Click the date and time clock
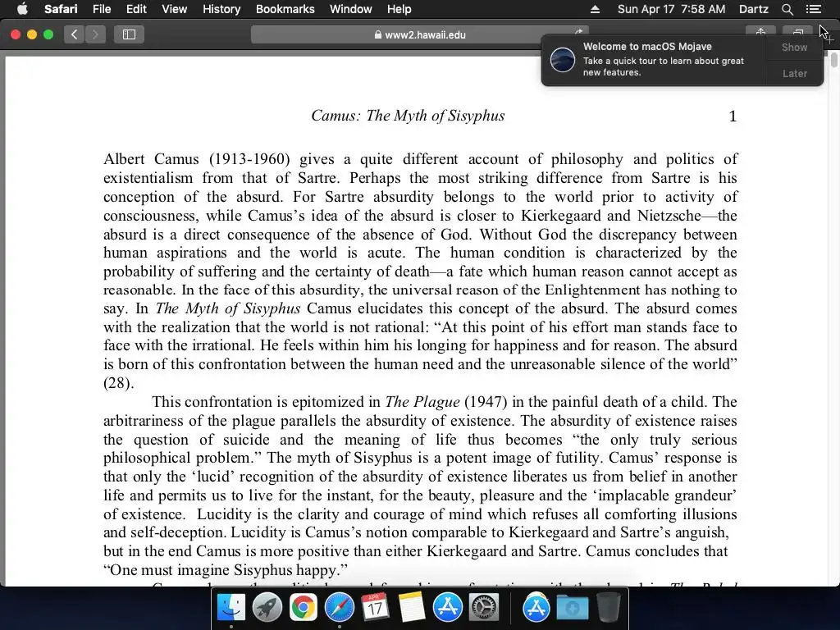 pos(671,9)
